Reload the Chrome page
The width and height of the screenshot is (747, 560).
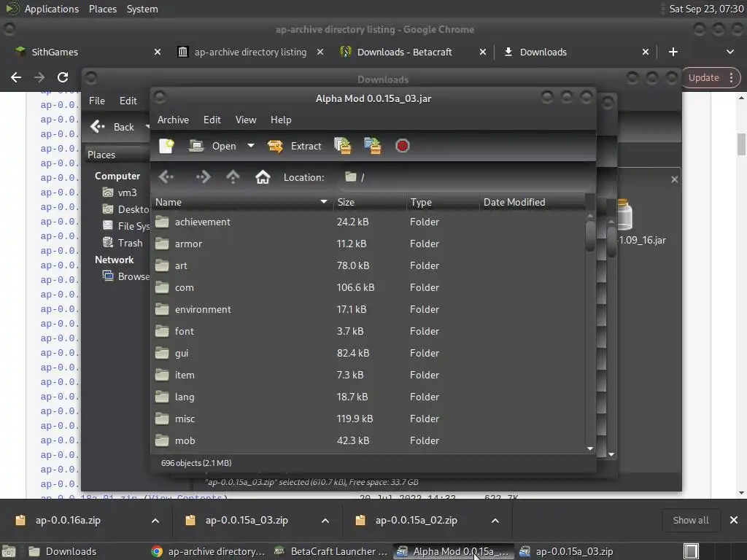pyautogui.click(x=63, y=77)
